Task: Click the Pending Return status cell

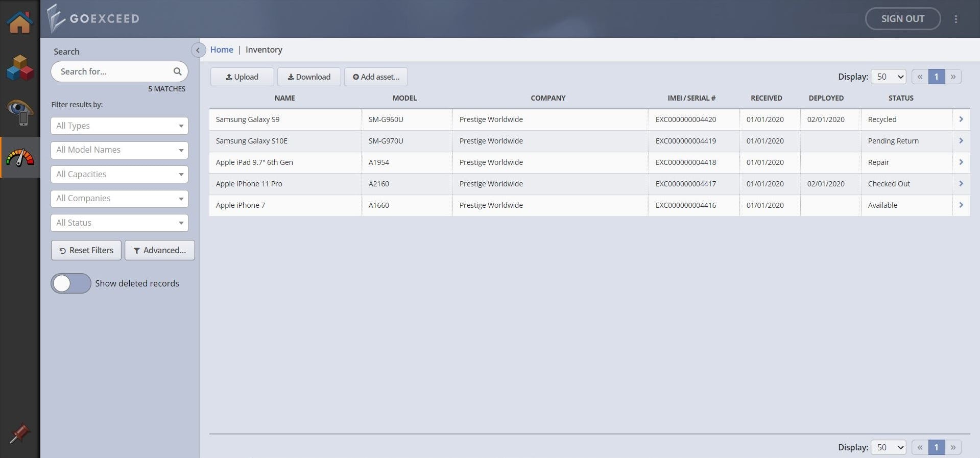Action: [x=906, y=140]
